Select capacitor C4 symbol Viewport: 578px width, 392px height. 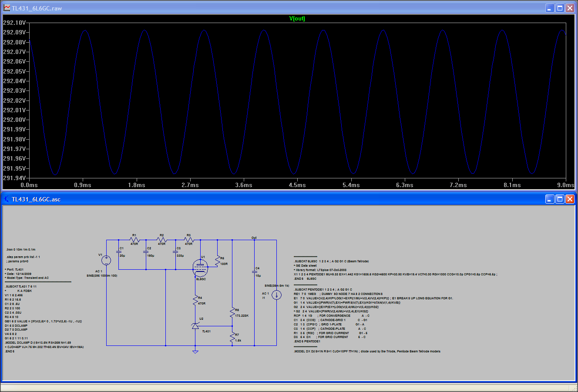[x=255, y=272]
